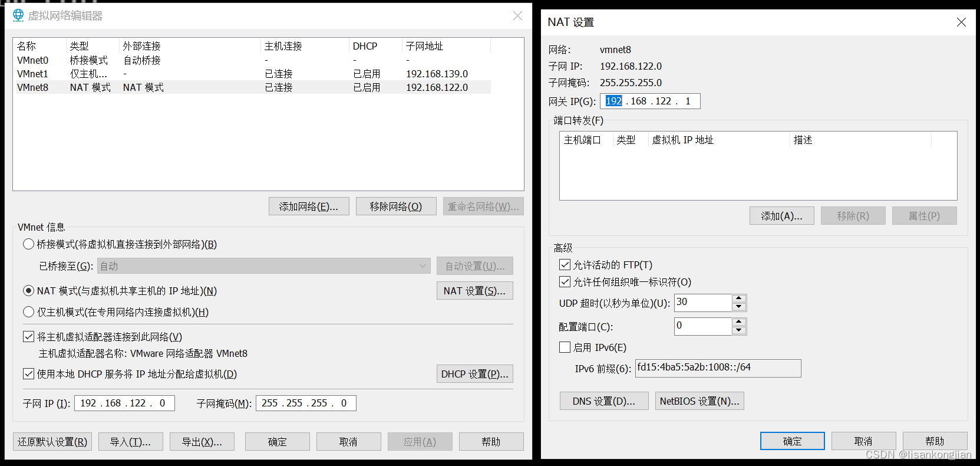The image size is (980, 466).
Task: Increase 配置端口 value with up arrow
Action: point(739,322)
